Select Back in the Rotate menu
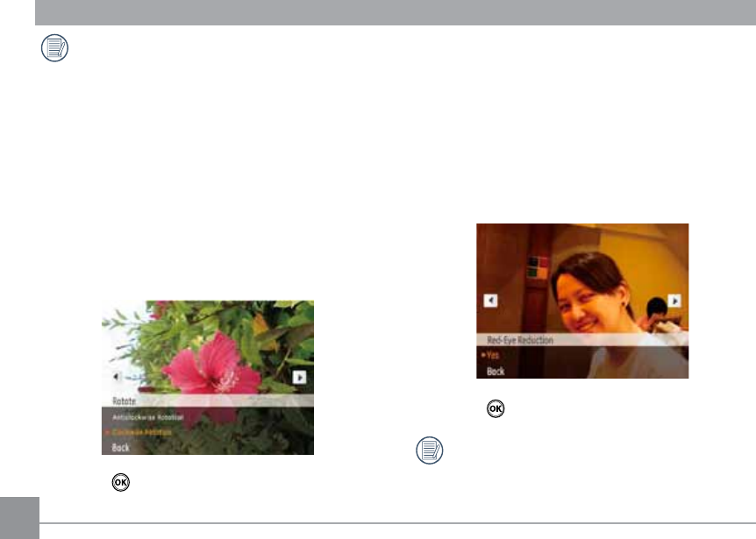This screenshot has height=539, width=756. pos(120,448)
